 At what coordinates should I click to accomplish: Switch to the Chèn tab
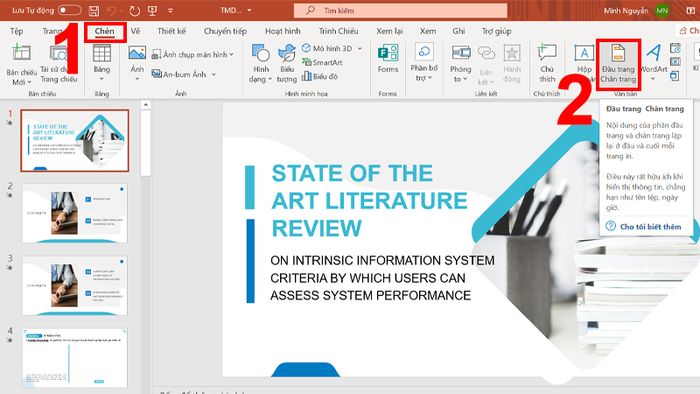click(104, 31)
